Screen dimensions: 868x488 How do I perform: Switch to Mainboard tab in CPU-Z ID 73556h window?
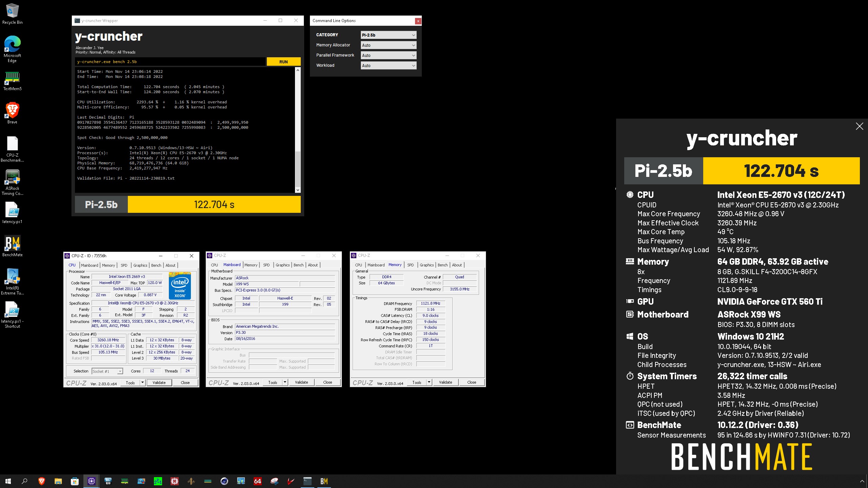pos(90,265)
